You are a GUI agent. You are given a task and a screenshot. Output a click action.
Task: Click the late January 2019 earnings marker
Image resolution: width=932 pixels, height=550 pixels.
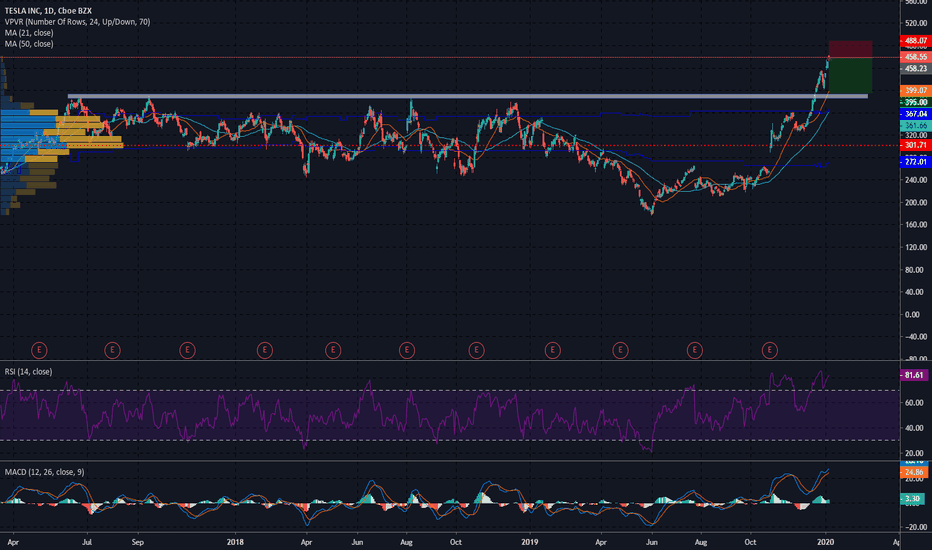552,350
